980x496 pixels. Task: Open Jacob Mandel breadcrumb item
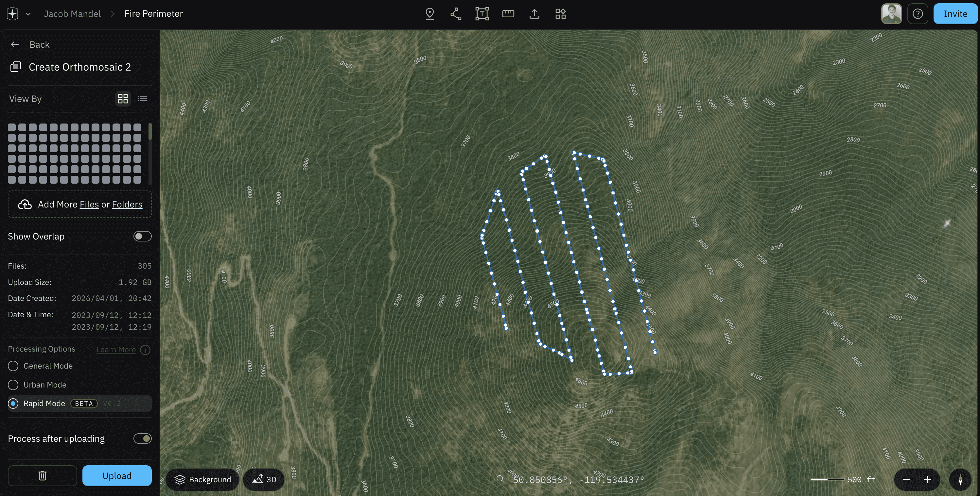pos(72,14)
